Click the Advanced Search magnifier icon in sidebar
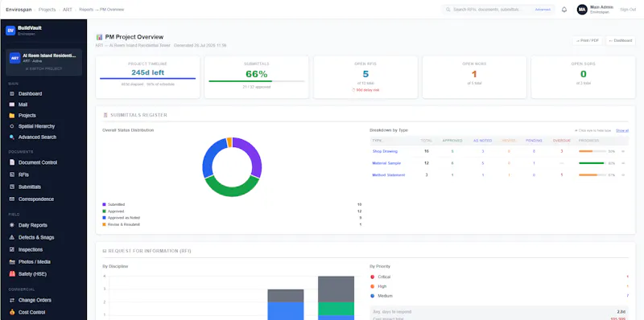 point(11,137)
